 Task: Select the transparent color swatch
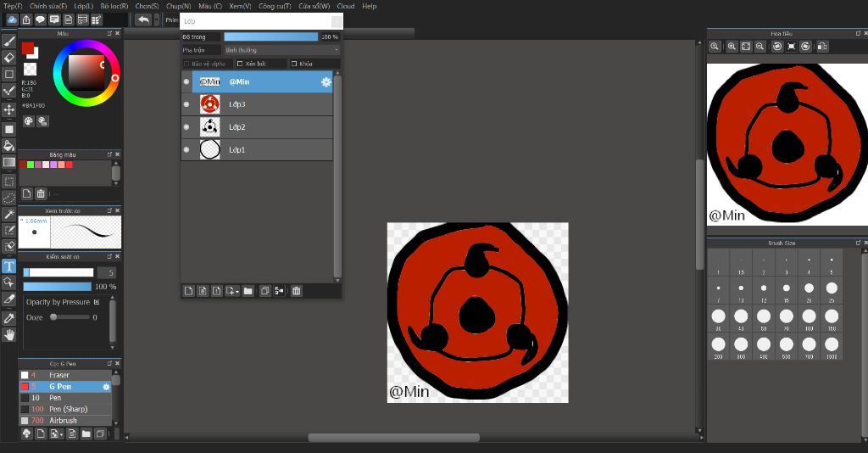[x=30, y=70]
